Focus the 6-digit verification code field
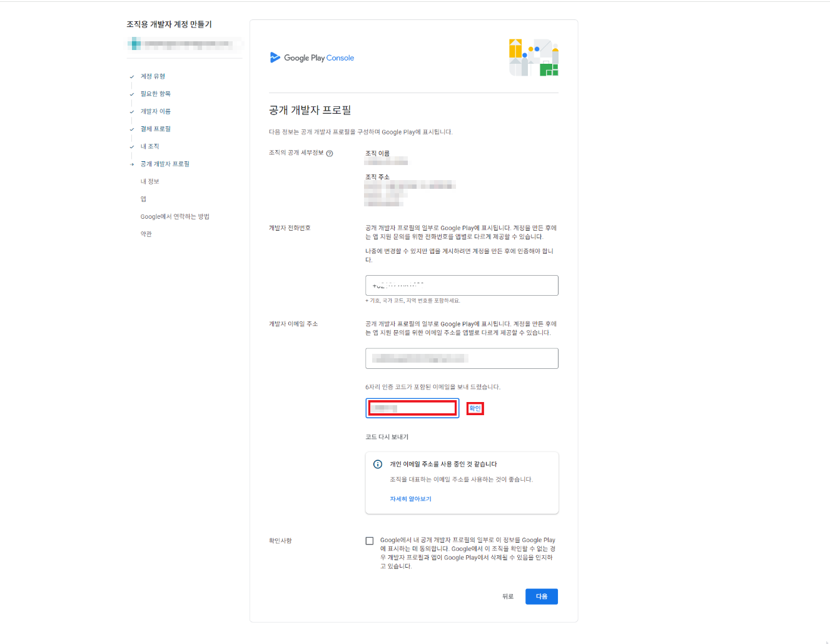Screen dimensions: 830x644 [412, 408]
